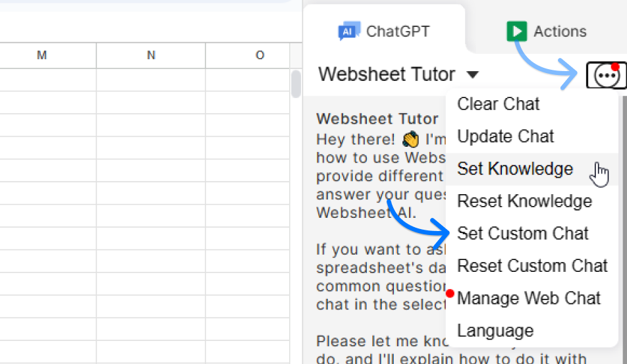Choose Update Chat menu option
The height and width of the screenshot is (364, 627).
click(x=505, y=136)
